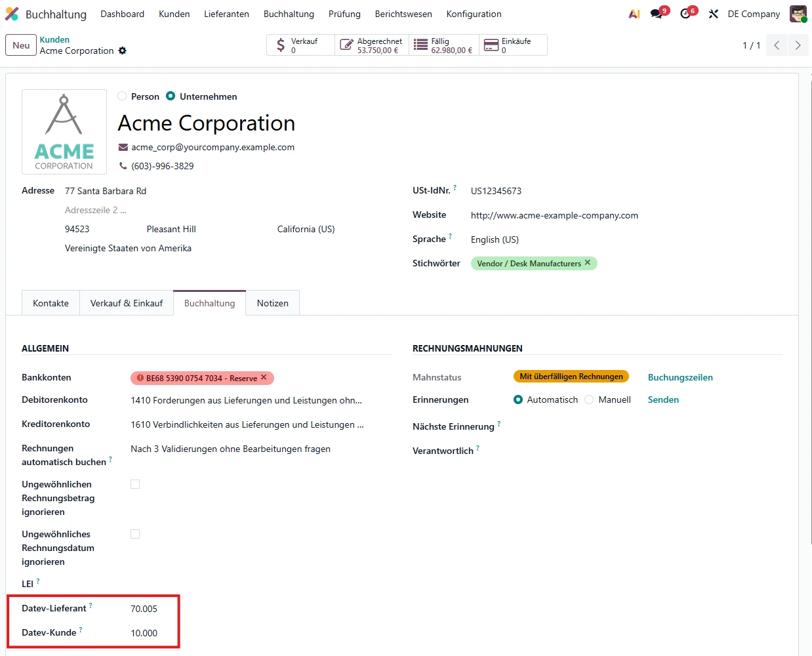Open the DE Company switcher
Image resolution: width=812 pixels, height=656 pixels.
point(754,14)
